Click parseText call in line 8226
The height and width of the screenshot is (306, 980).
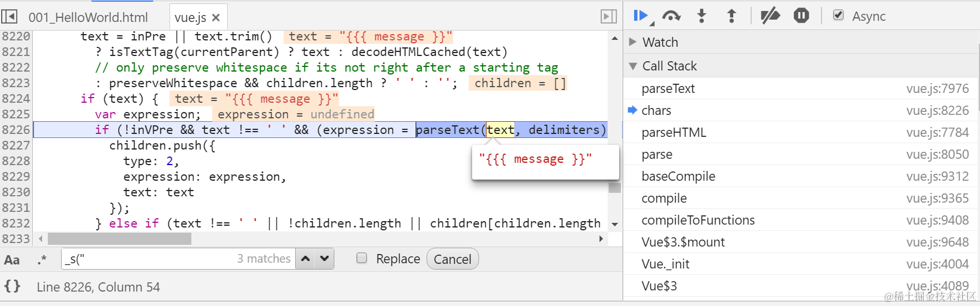(x=448, y=130)
